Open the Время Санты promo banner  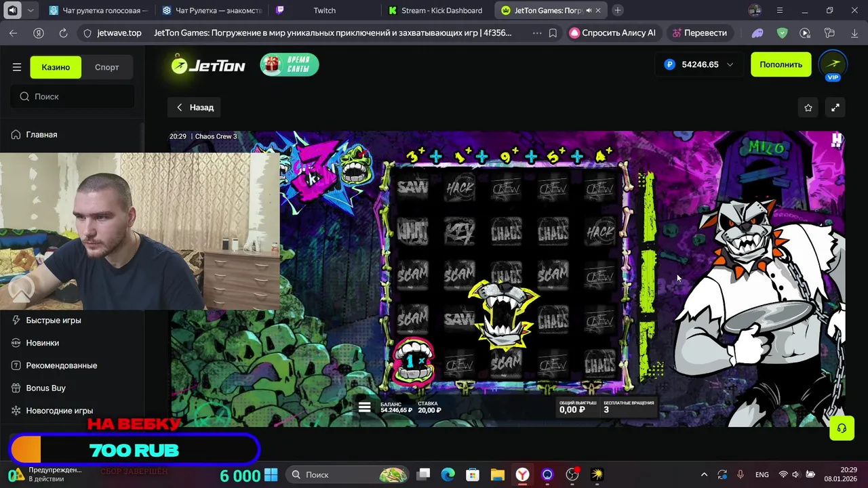click(290, 64)
